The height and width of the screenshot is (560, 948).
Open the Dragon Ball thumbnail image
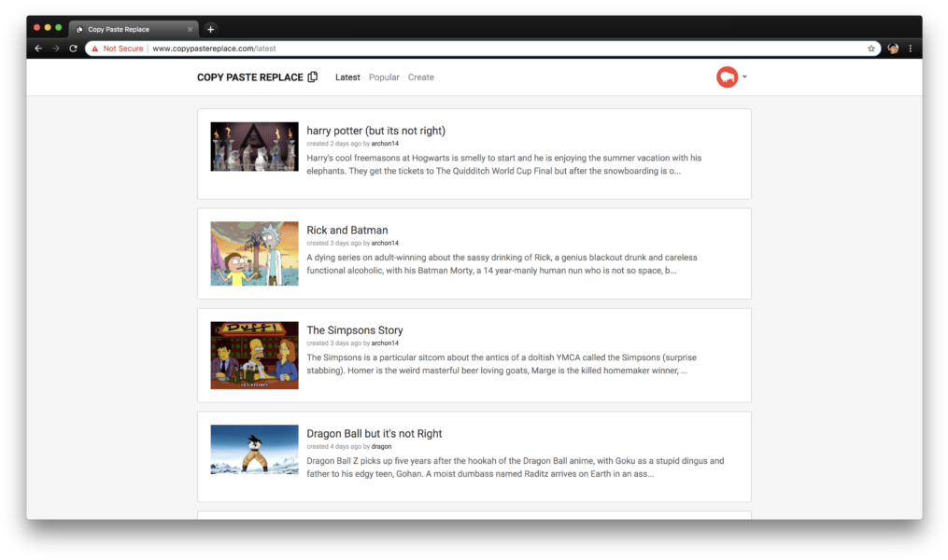click(255, 450)
